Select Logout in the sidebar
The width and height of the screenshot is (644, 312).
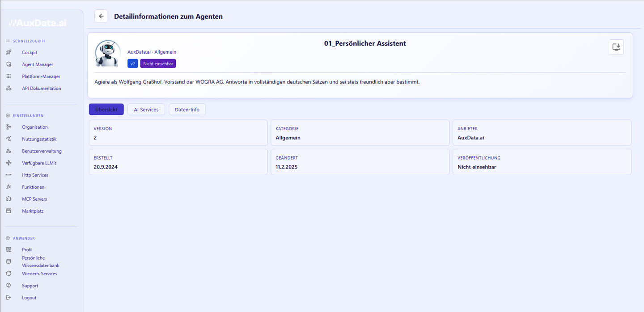point(29,298)
